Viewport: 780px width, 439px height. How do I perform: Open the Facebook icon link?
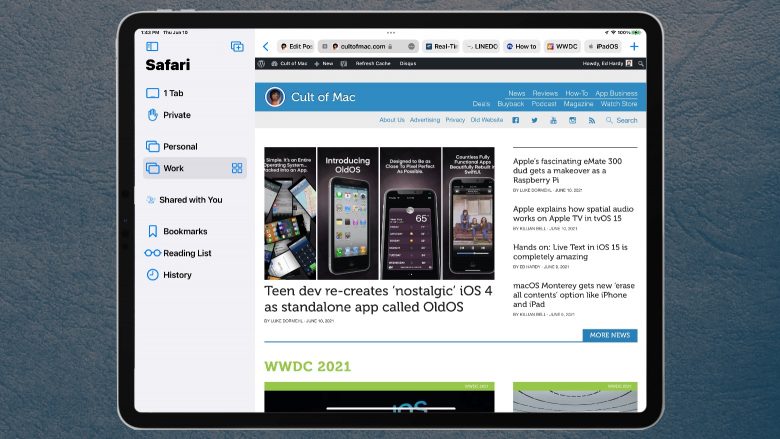[515, 120]
